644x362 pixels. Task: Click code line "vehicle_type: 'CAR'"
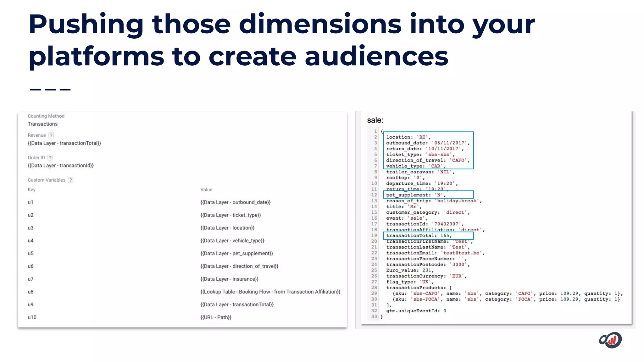[416, 166]
